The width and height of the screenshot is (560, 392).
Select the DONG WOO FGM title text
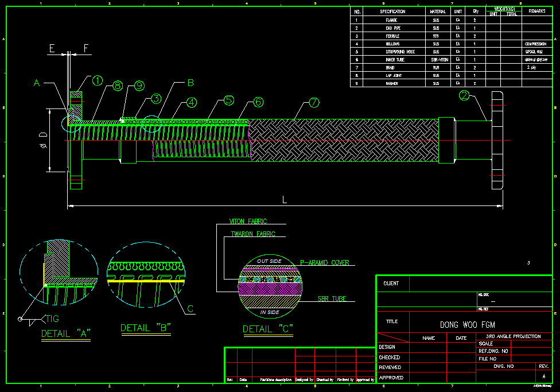pyautogui.click(x=468, y=325)
